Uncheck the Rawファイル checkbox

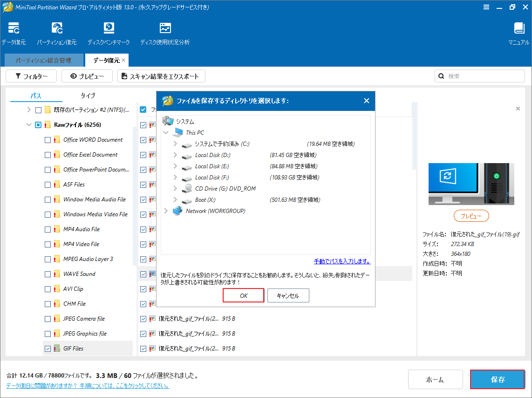click(x=39, y=124)
